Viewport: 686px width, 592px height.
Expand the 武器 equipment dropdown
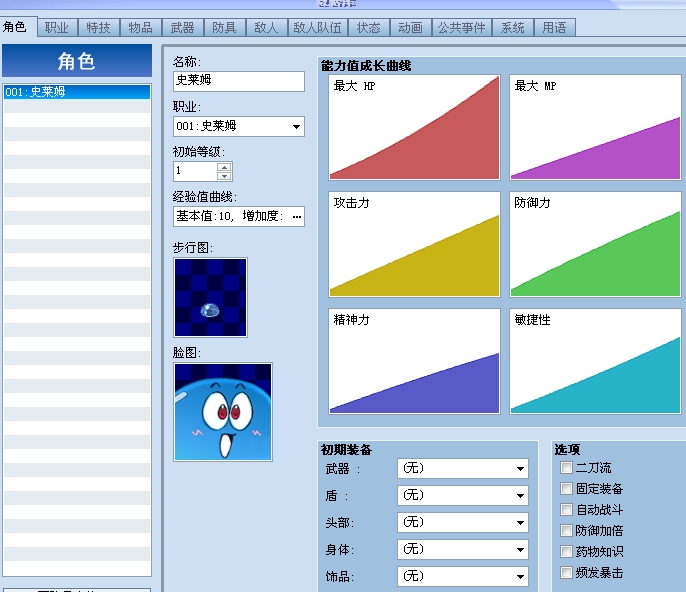point(463,469)
